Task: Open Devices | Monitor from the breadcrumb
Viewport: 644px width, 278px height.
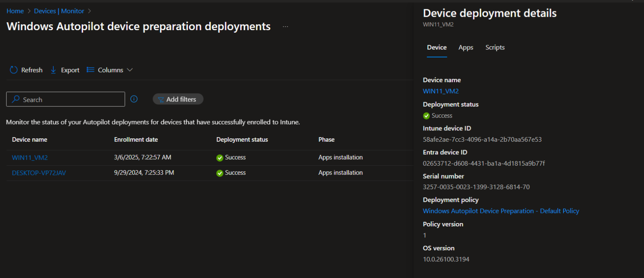Action: click(x=59, y=11)
